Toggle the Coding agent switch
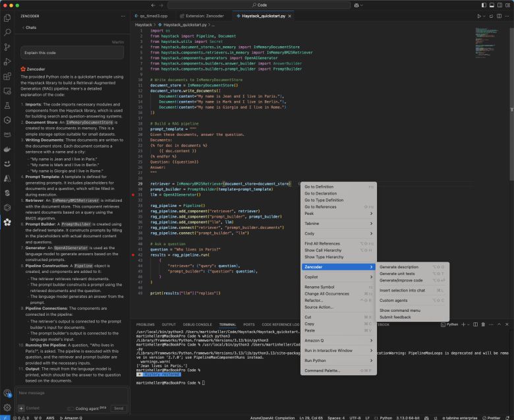Image resolution: width=514 pixels, height=420 pixels. point(71,408)
